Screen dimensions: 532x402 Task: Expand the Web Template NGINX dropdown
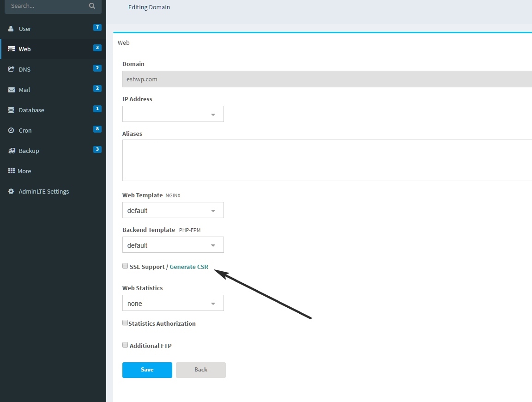tap(173, 210)
